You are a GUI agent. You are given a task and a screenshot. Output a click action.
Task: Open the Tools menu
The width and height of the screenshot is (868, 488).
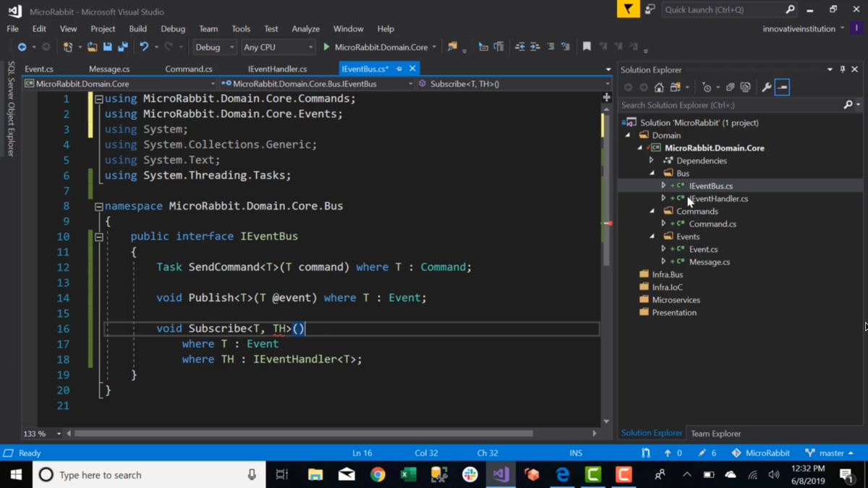[241, 29]
